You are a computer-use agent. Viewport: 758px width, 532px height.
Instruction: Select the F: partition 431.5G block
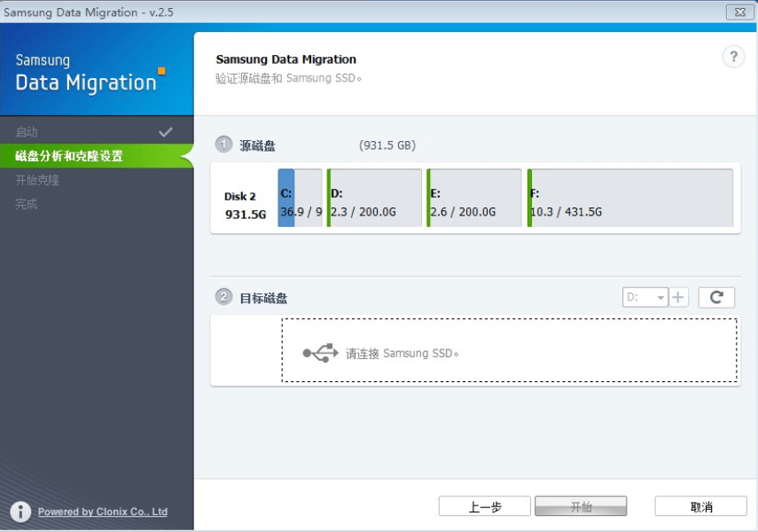click(630, 198)
